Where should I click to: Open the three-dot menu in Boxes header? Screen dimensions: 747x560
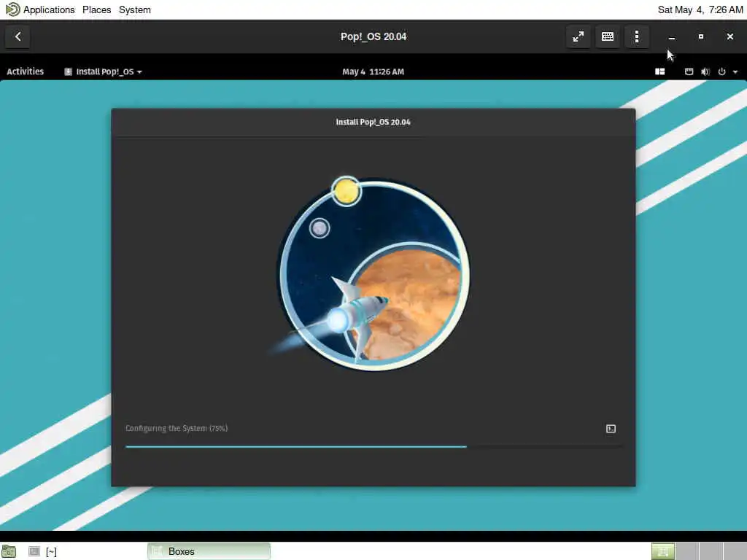(636, 36)
